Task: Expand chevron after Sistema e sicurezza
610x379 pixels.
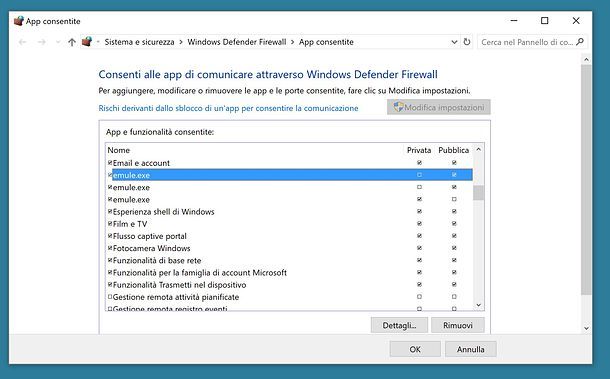Action: click(181, 42)
